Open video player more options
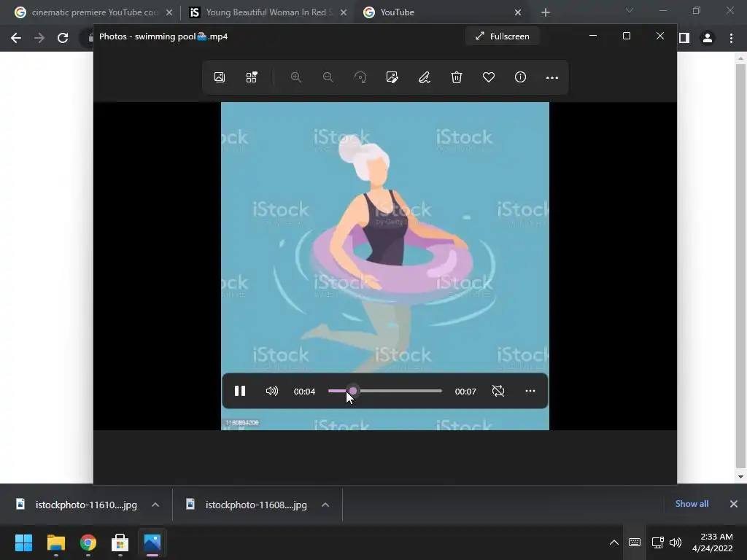Image resolution: width=747 pixels, height=560 pixels. click(x=530, y=391)
